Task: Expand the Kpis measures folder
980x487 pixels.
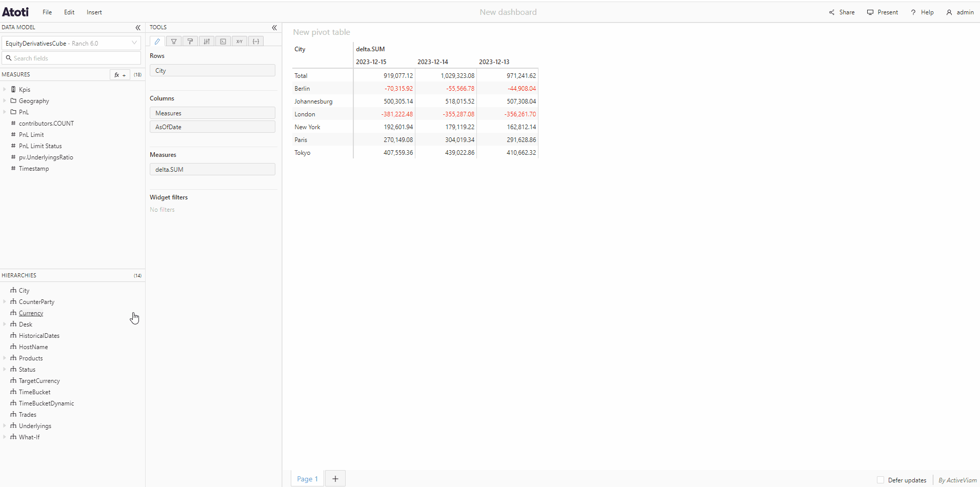Action: tap(5, 89)
